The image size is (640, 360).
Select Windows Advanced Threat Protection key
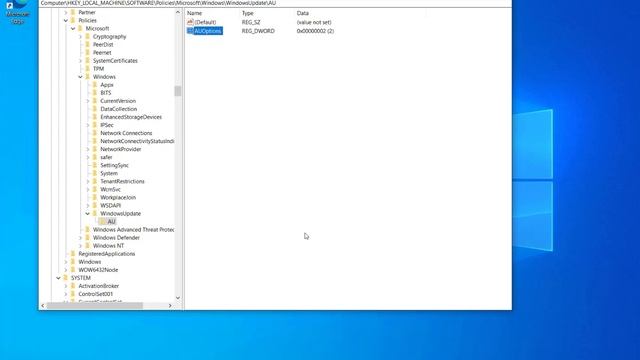pyautogui.click(x=133, y=230)
